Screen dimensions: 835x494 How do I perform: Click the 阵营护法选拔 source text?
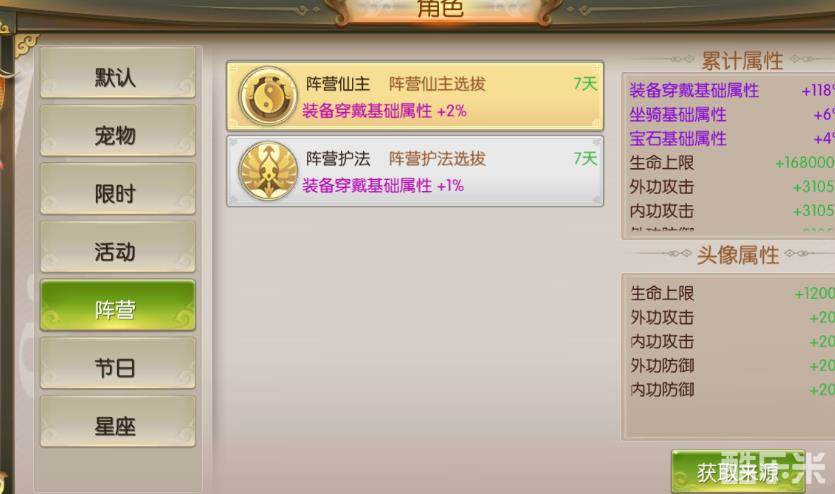[437, 159]
